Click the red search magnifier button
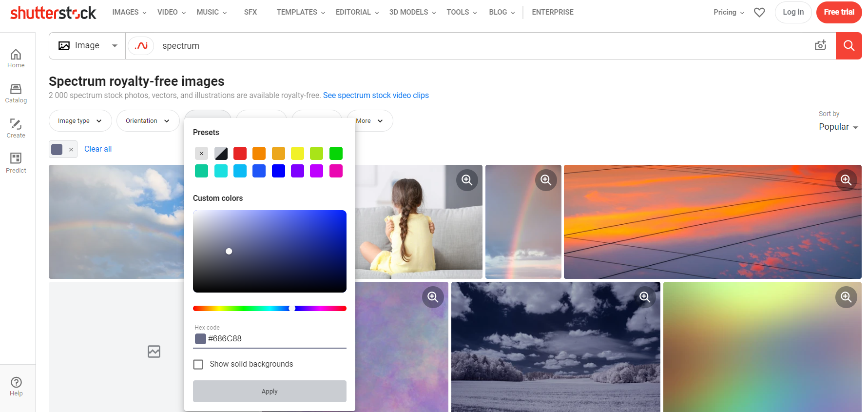Image resolution: width=868 pixels, height=412 pixels. click(849, 46)
